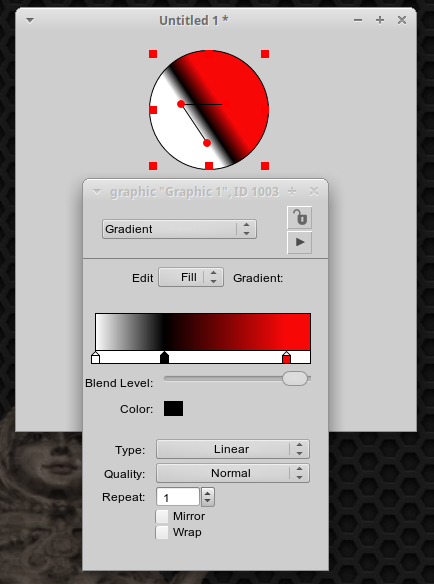This screenshot has height=584, width=434.
Task: Click the Repeat stepper arrows
Action: pyautogui.click(x=208, y=497)
